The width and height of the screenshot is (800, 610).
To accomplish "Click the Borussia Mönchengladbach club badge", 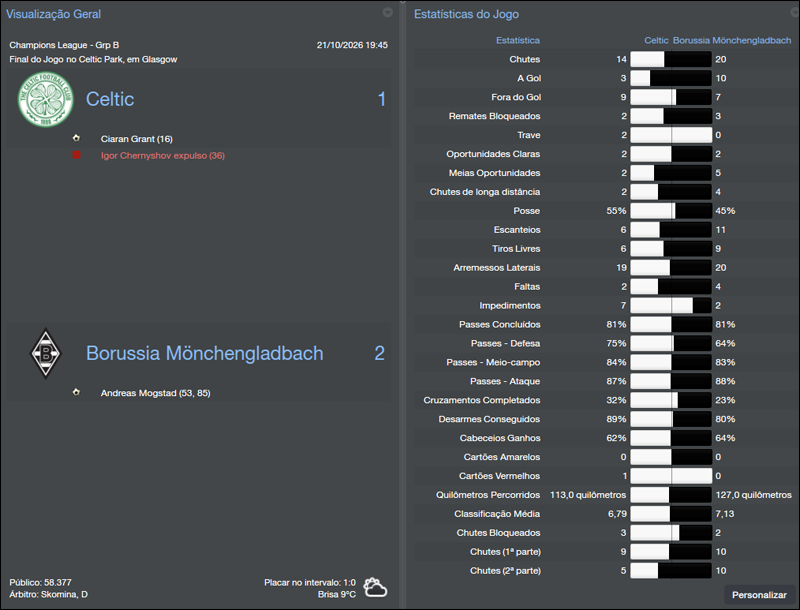I will pos(45,353).
